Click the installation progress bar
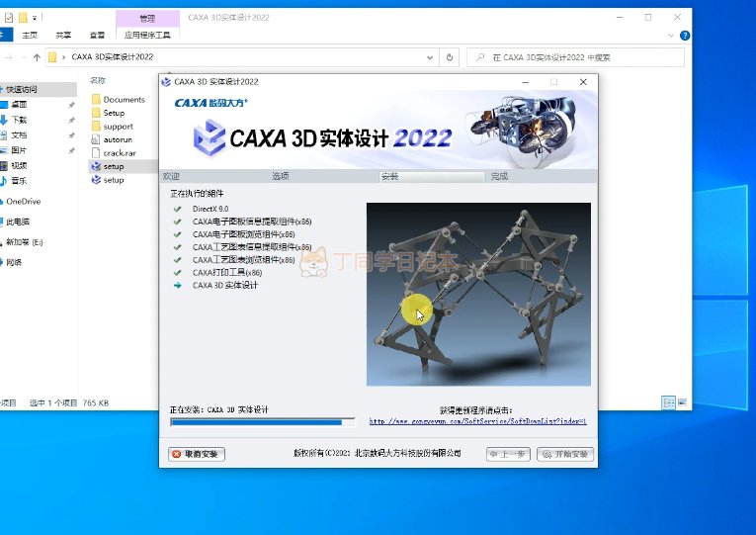The width and height of the screenshot is (756, 535). point(262,422)
